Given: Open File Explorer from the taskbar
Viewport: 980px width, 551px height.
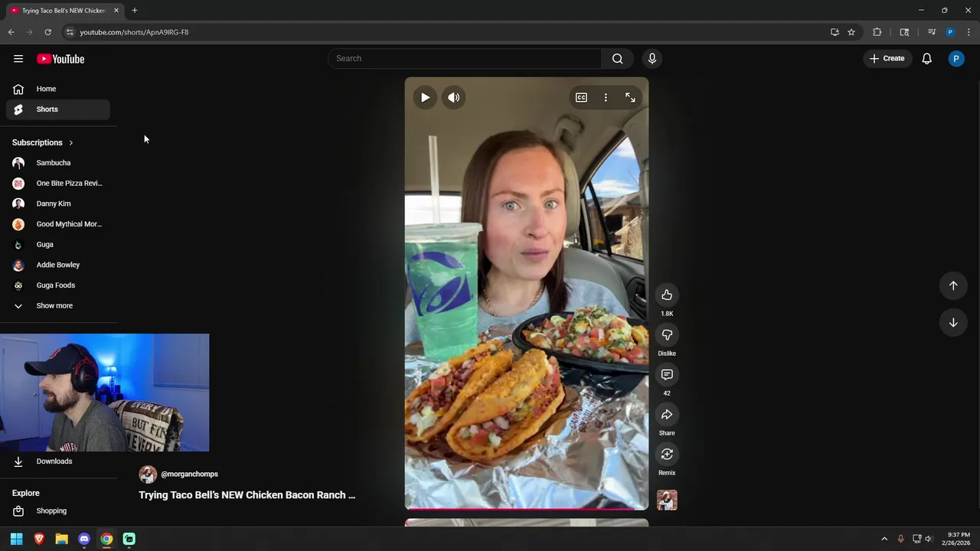Looking at the screenshot, I should 61,539.
